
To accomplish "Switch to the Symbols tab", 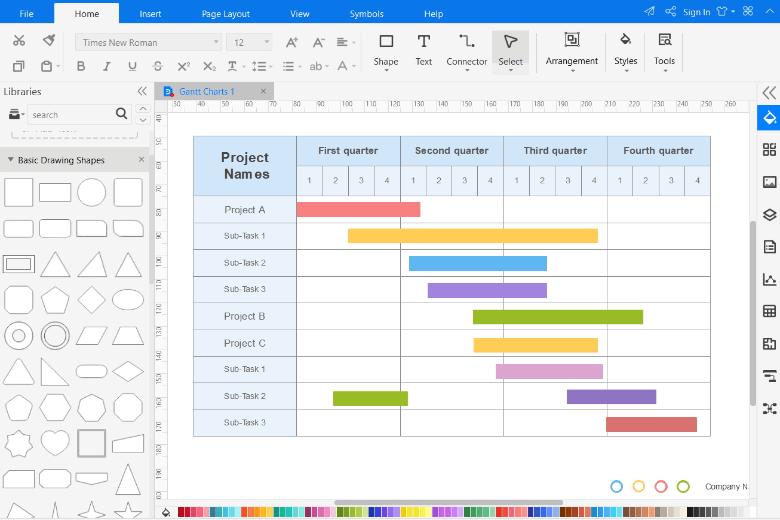I will point(366,13).
